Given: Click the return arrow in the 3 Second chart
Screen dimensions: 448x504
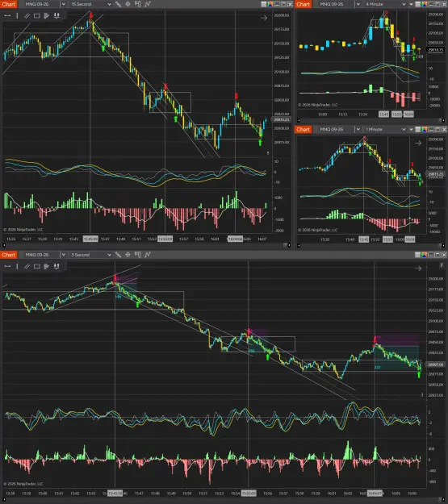Looking at the screenshot, I should (418, 269).
